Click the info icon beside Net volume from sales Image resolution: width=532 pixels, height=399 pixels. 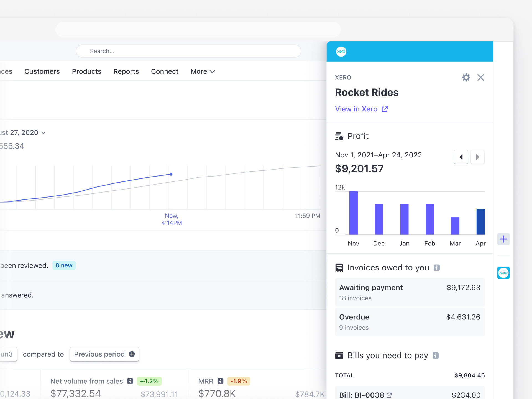tap(130, 381)
